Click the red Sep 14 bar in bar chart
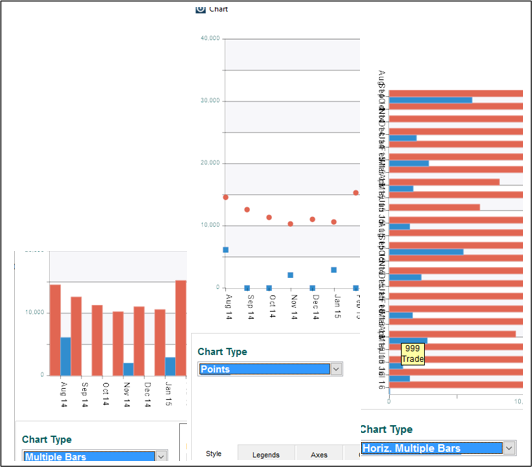Viewport: 532px width, 467px height. click(76, 336)
